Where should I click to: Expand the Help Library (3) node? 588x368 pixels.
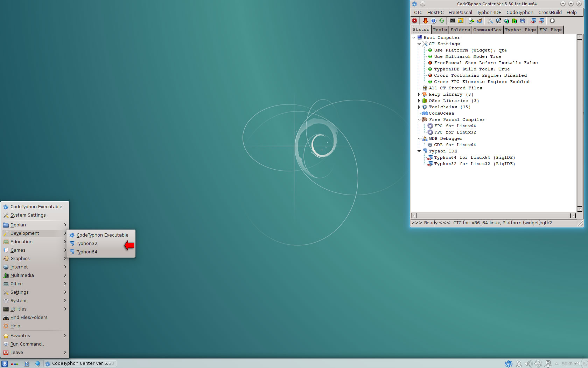(x=419, y=94)
